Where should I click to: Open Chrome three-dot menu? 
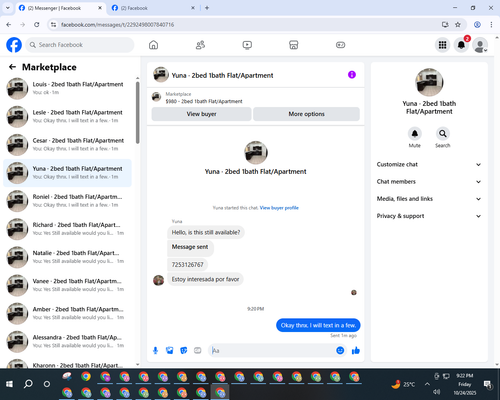pyautogui.click(x=491, y=24)
